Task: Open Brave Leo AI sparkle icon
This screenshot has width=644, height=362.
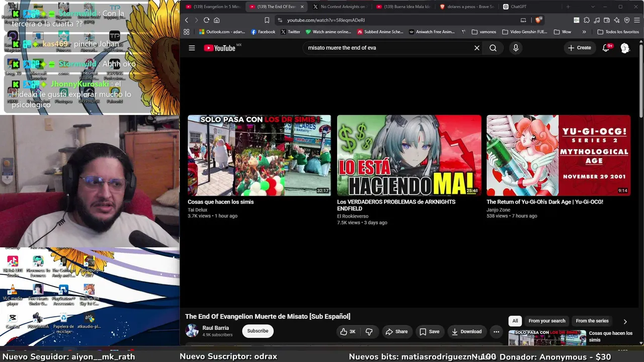Action: (617, 20)
